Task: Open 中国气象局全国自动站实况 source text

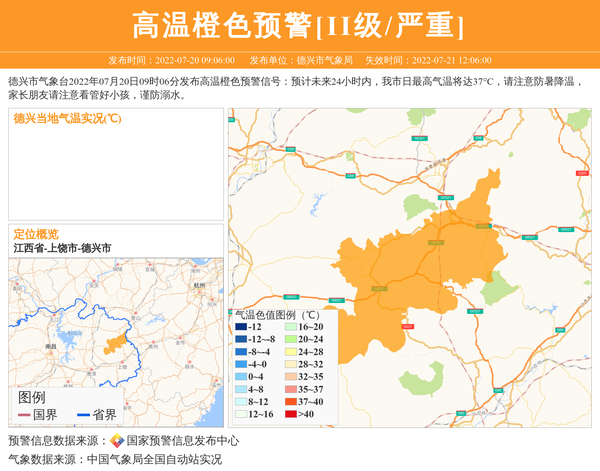Action: coord(154,459)
